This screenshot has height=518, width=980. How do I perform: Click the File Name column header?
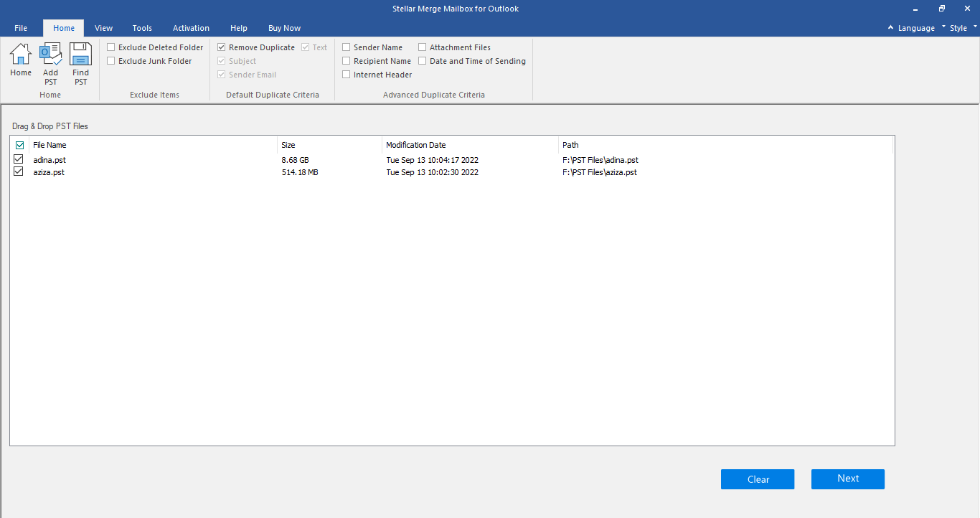pyautogui.click(x=153, y=145)
